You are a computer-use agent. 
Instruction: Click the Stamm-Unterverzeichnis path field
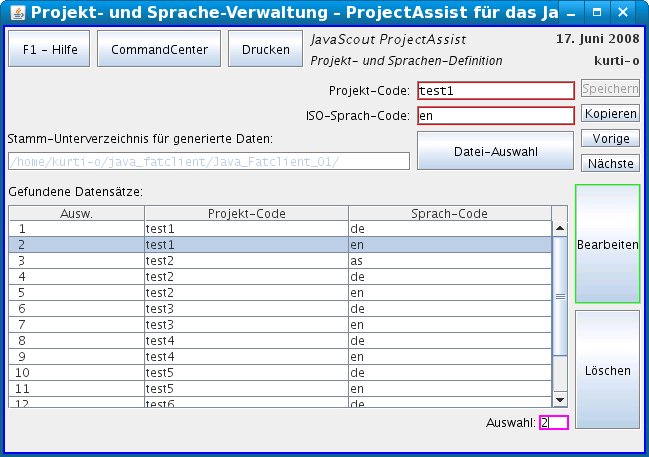[208, 162]
